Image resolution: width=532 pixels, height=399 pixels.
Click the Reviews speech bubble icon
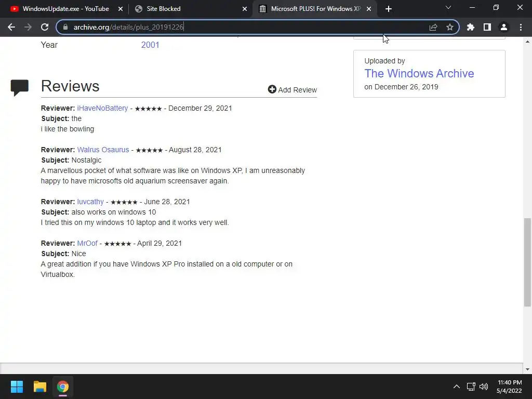point(20,87)
